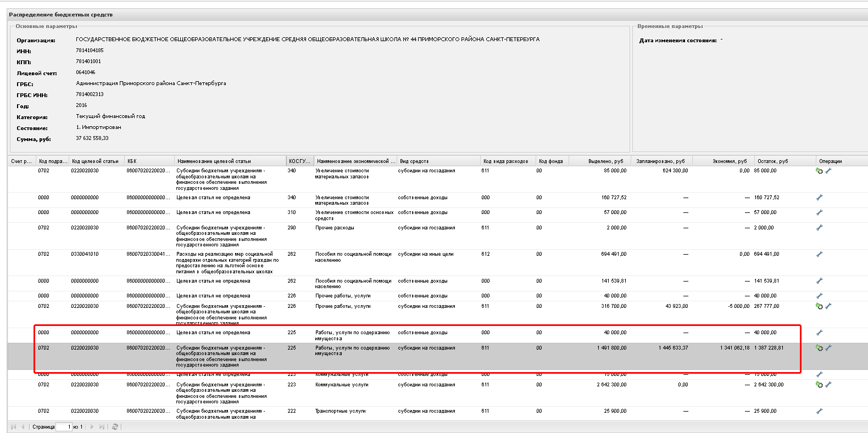Sort by the КБК column header
Screen dimensions: 868x433
click(x=148, y=161)
